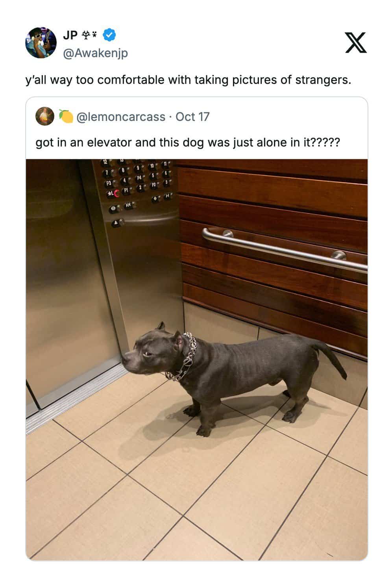This screenshot has width=392, height=586.
Task: Click the JP display name
Action: coord(70,36)
